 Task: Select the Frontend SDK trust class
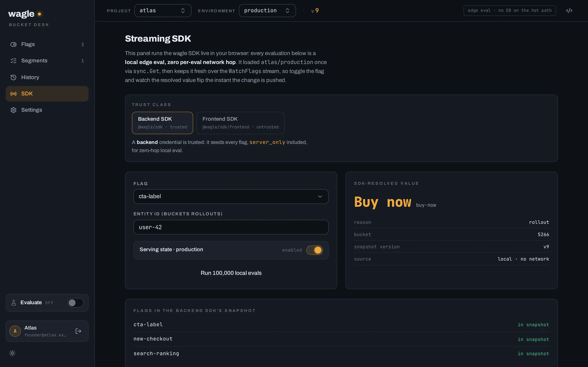(240, 123)
